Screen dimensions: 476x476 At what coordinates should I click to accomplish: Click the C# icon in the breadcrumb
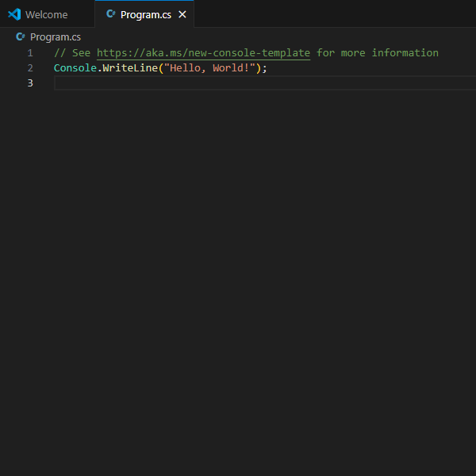tap(21, 36)
